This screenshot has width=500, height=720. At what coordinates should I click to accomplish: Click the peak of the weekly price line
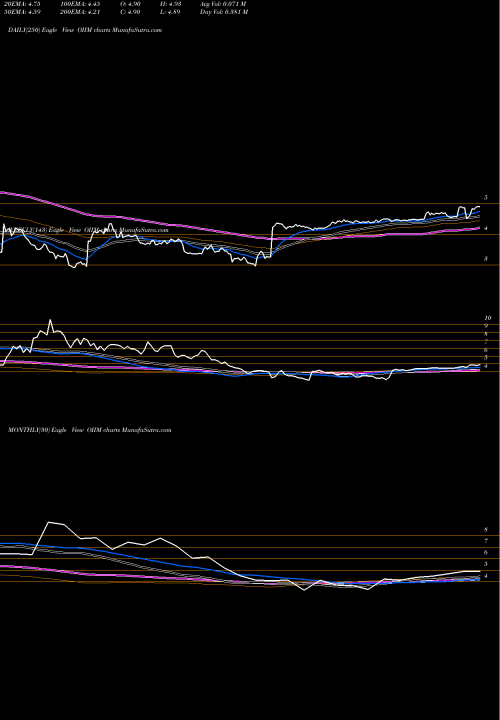pyautogui.click(x=50, y=320)
